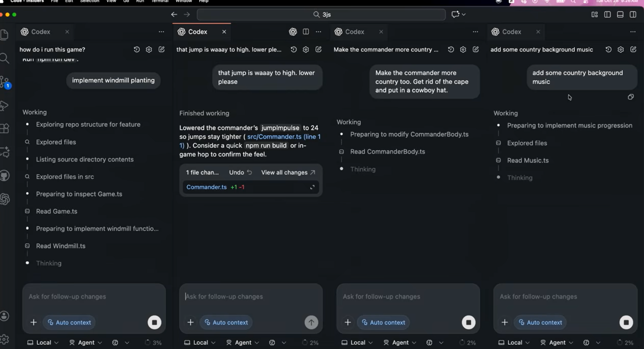Open history in commander cowboy panel

pyautogui.click(x=451, y=50)
